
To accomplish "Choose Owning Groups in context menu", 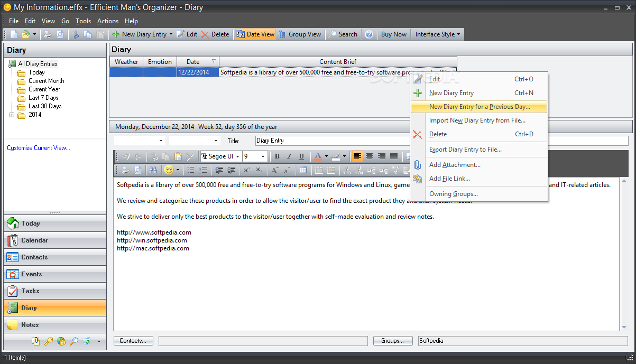I will pyautogui.click(x=479, y=194).
